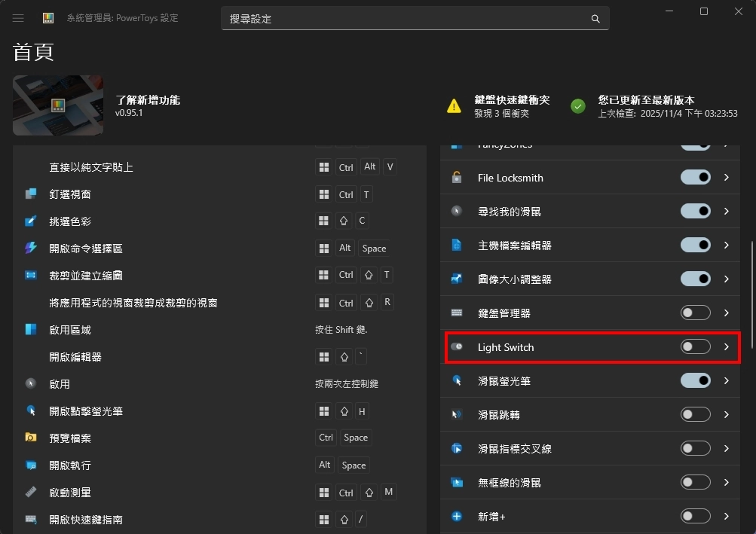Click the Command Palette lightning icon
The width and height of the screenshot is (756, 534).
[30, 248]
